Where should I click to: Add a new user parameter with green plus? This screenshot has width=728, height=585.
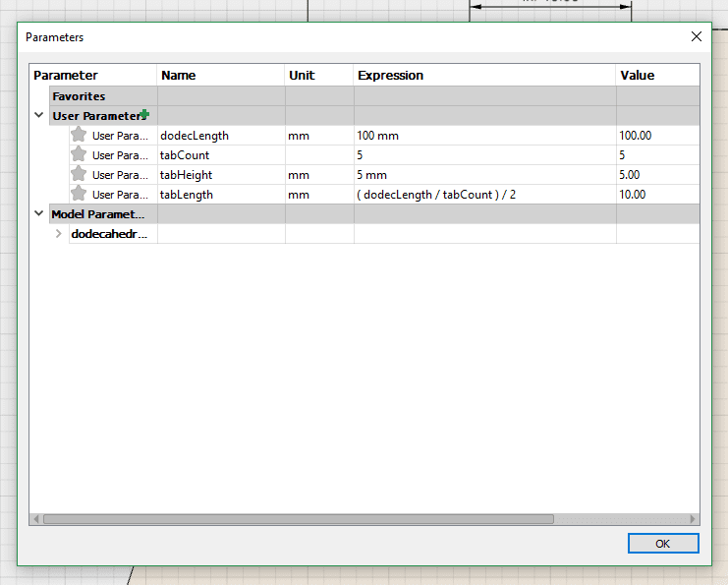144,114
